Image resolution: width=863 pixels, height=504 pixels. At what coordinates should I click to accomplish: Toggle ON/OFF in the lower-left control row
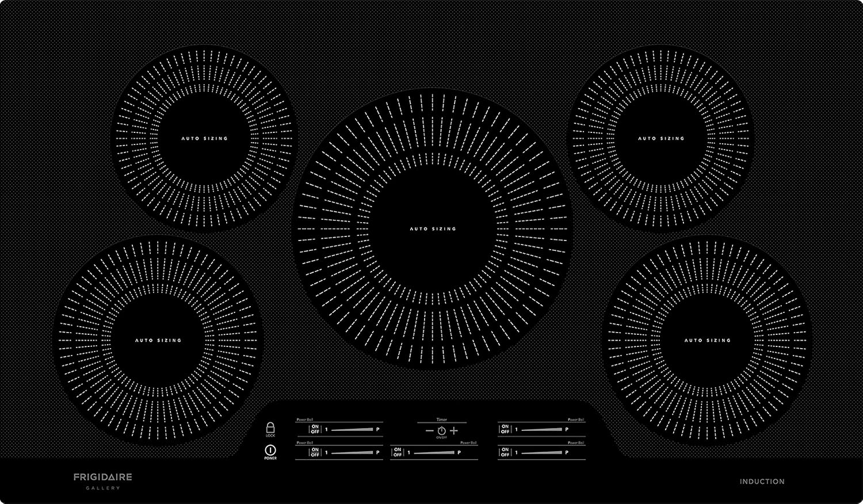315,453
